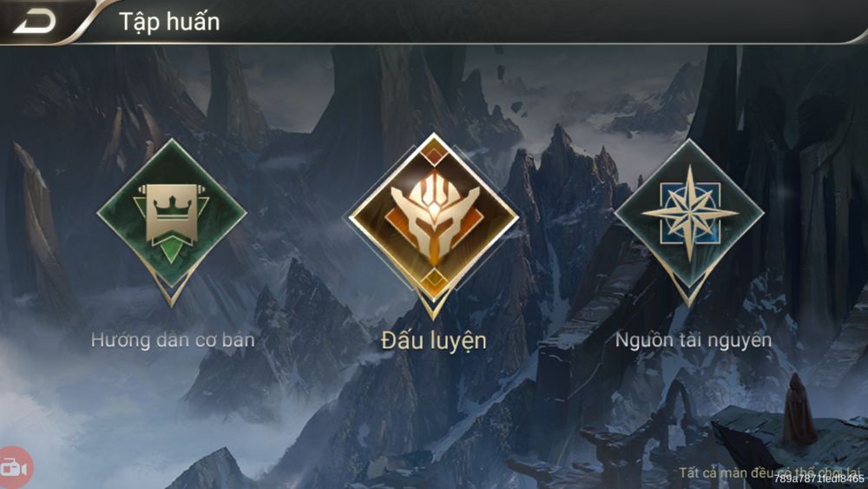
Task: Click the Nguồn tài nguyên label
Action: pyautogui.click(x=693, y=340)
